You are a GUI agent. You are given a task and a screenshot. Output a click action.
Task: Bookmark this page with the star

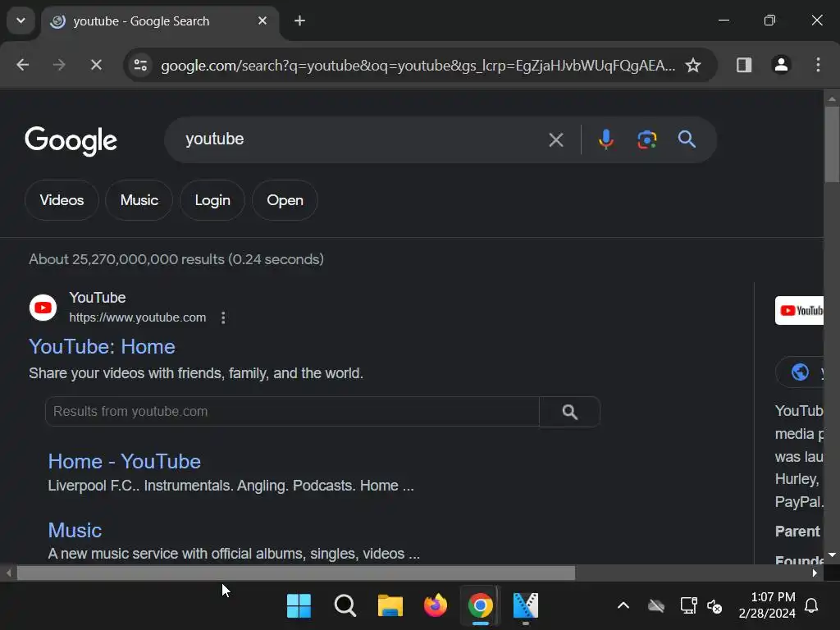pos(693,66)
